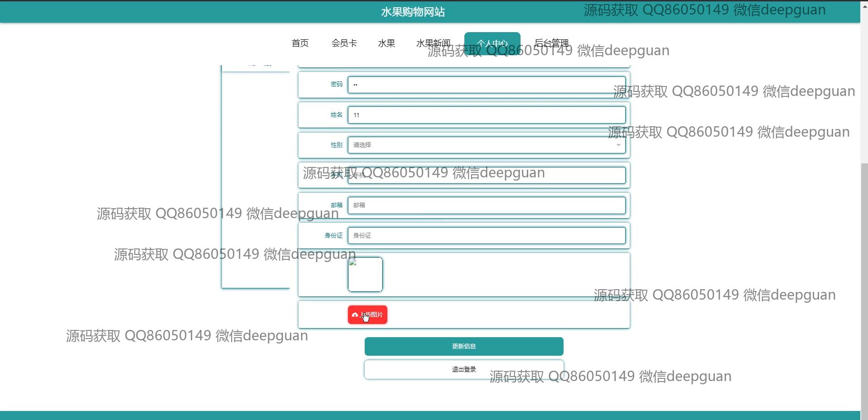The width and height of the screenshot is (868, 420).
Task: Open the 性别 dropdown selector
Action: point(486,145)
